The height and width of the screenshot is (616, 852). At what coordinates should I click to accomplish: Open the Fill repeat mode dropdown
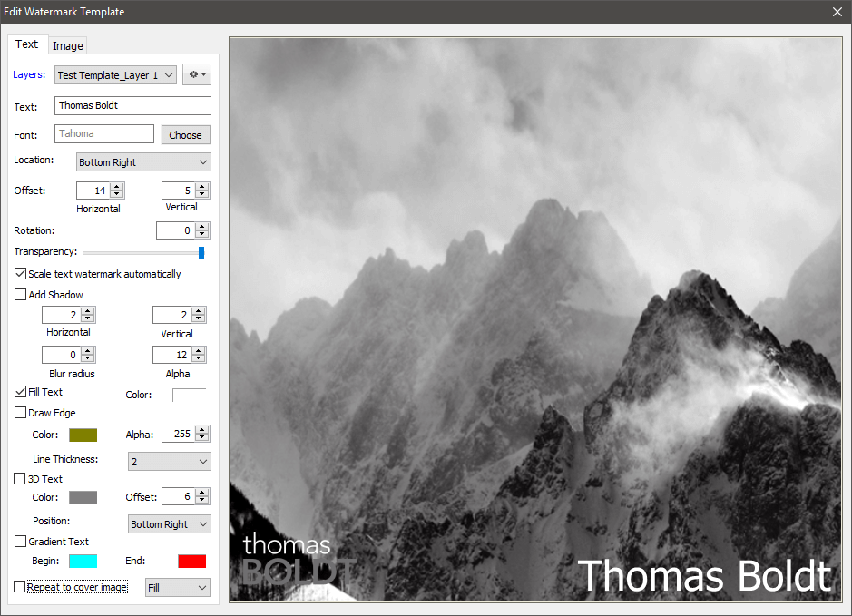(x=178, y=587)
